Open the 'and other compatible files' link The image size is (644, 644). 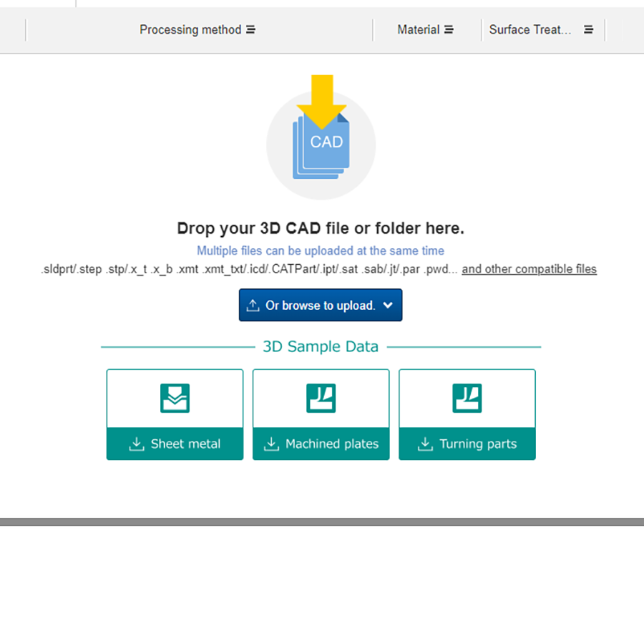pyautogui.click(x=529, y=270)
